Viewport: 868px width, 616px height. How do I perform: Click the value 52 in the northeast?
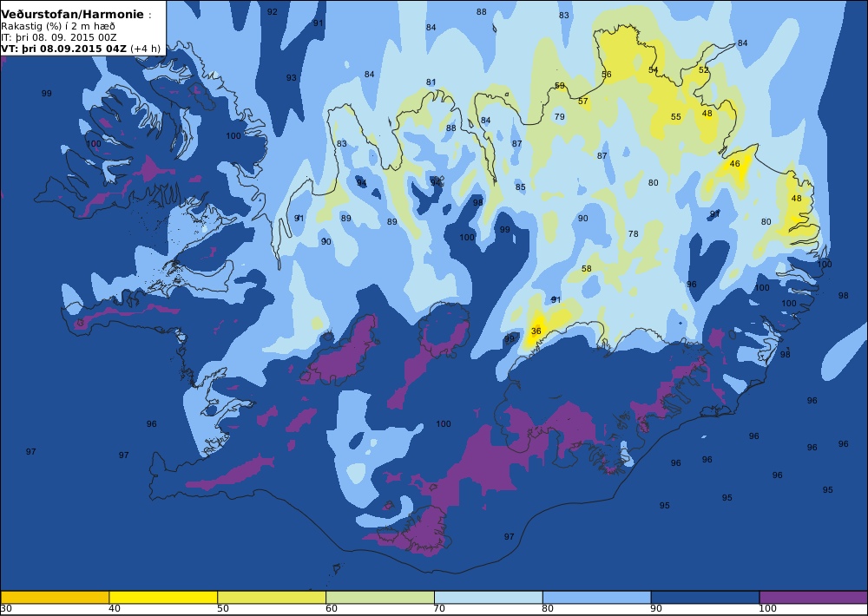(x=703, y=70)
